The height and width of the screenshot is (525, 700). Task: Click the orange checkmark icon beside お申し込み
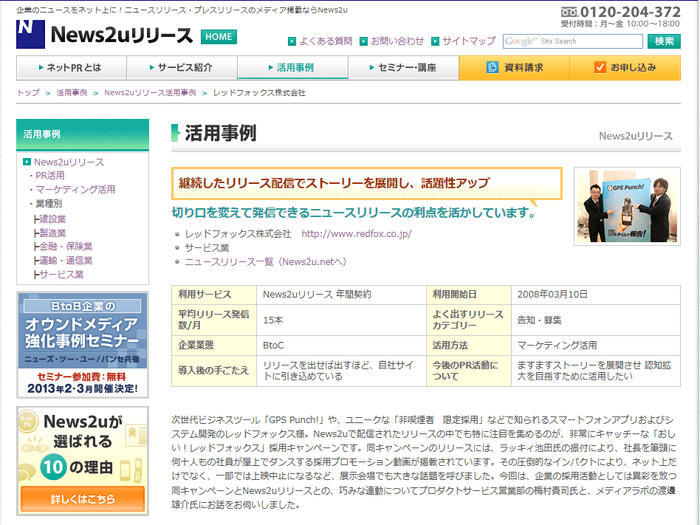tap(600, 67)
